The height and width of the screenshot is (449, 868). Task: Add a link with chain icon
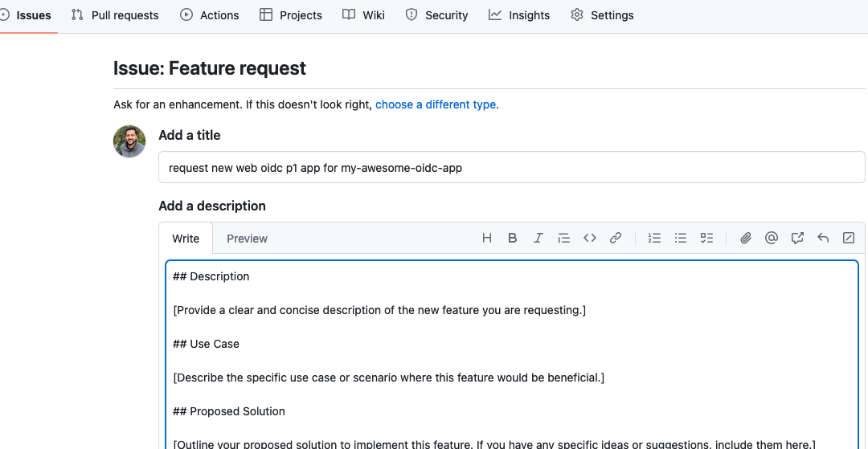615,239
